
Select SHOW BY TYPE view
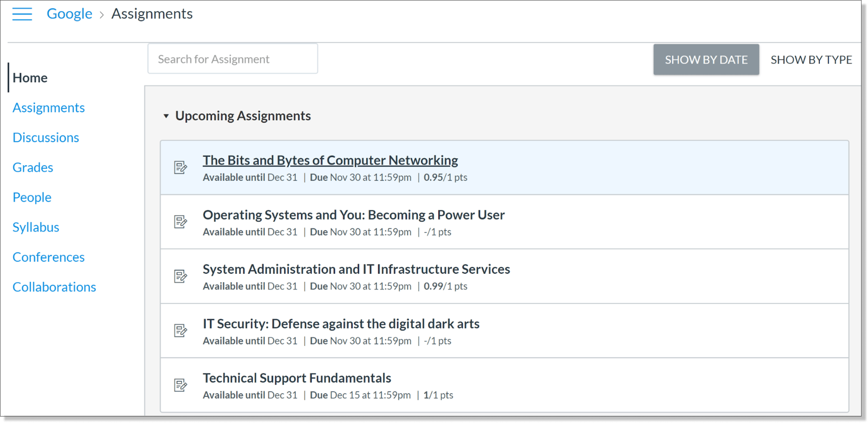click(x=811, y=59)
